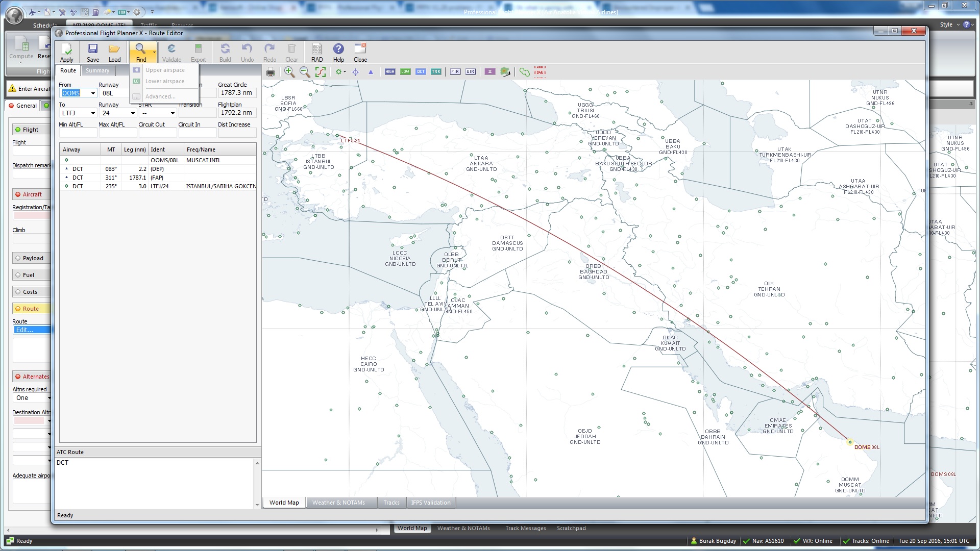Expand the Compute button dropdown
Image resolution: width=980 pixels, height=551 pixels.
(21, 63)
